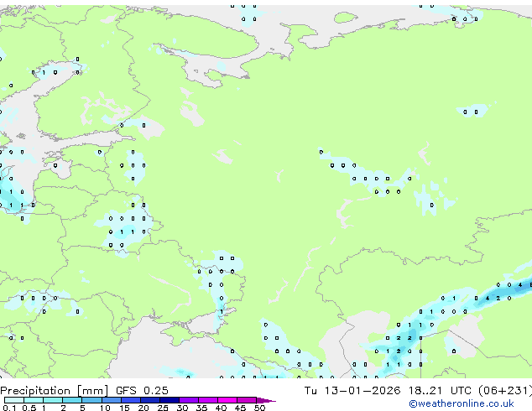
Task: Select the 2–5 mm legend color swatch
Action: click(72, 400)
